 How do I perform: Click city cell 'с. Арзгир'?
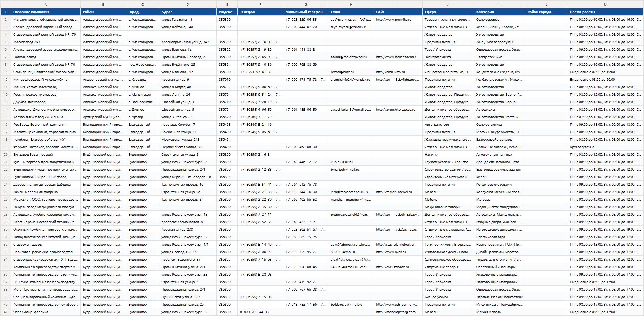pyautogui.click(x=142, y=117)
